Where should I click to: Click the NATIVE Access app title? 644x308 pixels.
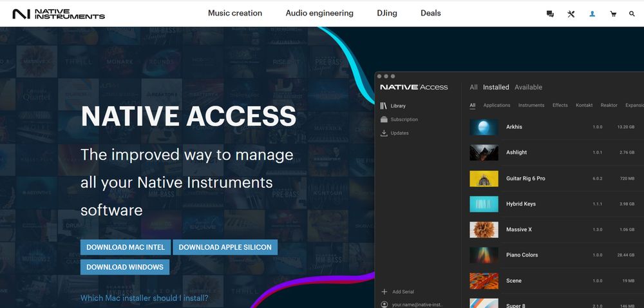coord(414,87)
